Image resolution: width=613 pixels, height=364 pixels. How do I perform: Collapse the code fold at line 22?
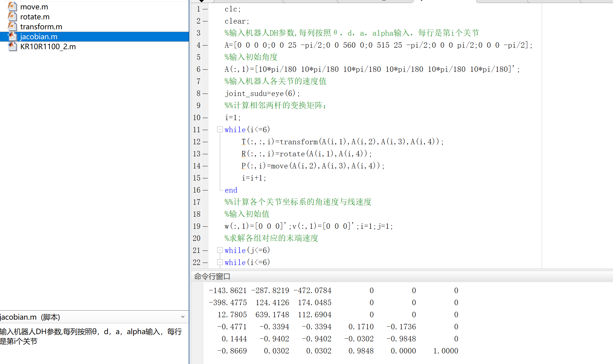(x=220, y=262)
